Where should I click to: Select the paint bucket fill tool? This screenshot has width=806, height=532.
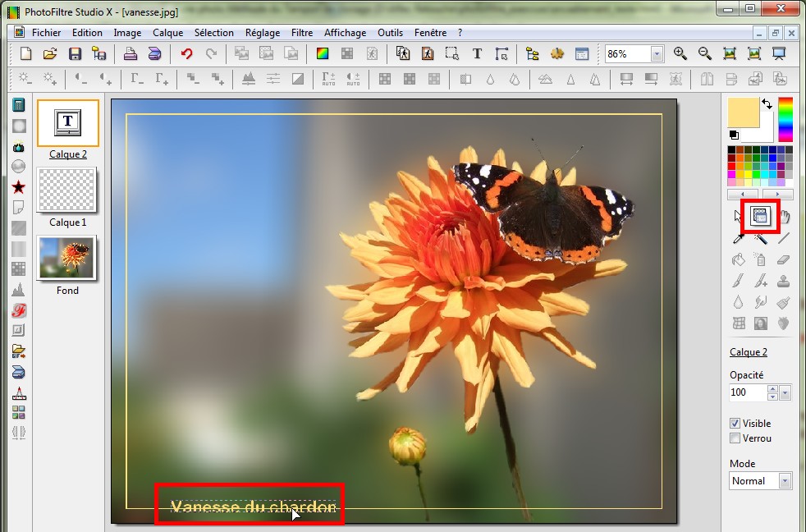[738, 259]
